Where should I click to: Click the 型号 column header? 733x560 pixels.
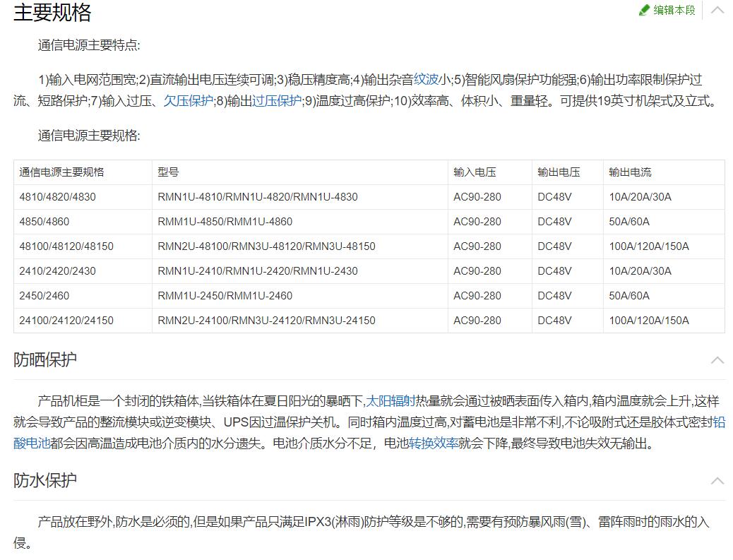click(168, 172)
